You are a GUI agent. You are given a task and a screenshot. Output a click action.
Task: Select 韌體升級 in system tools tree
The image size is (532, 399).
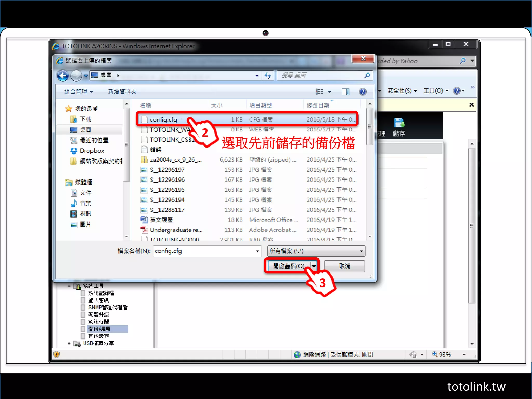[99, 315]
